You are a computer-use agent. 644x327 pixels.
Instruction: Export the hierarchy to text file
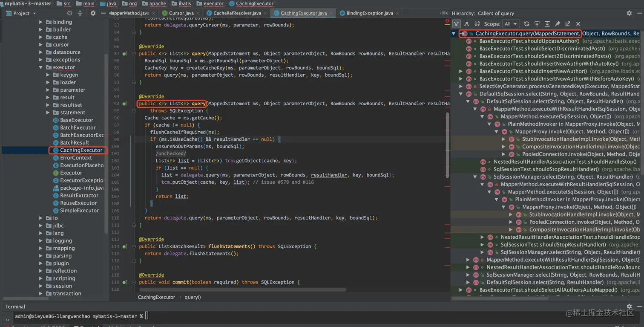pos(568,24)
